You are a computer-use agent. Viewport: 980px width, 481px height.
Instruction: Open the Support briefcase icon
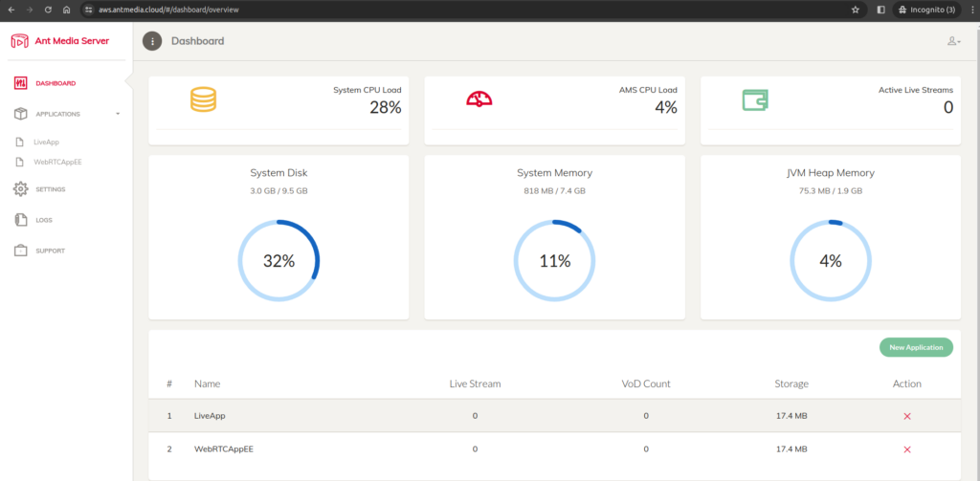21,251
